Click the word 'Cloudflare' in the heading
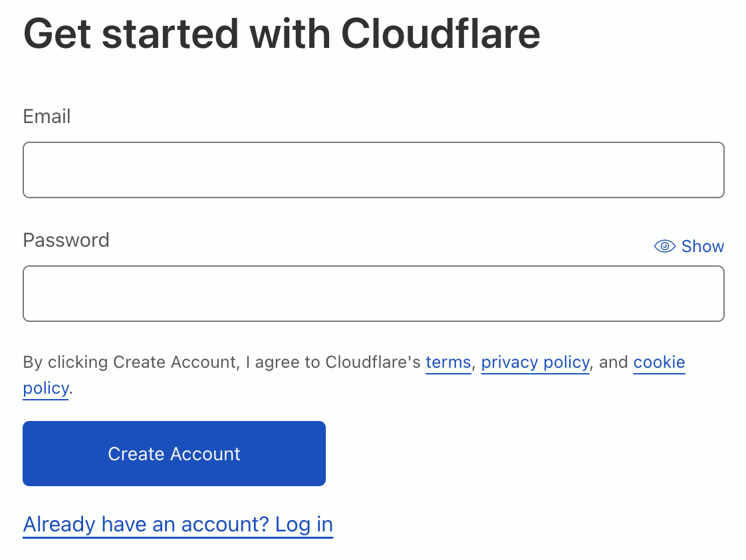 (x=440, y=33)
